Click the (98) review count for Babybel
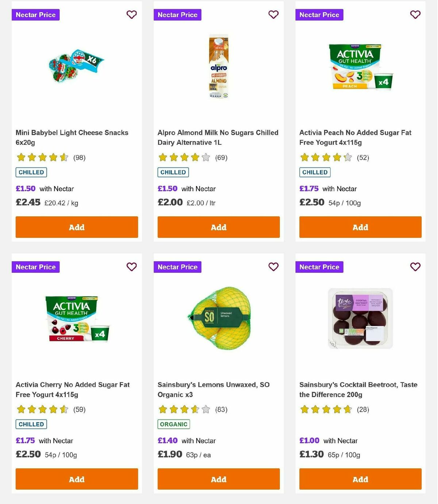This screenshot has width=438, height=504. coord(78,158)
